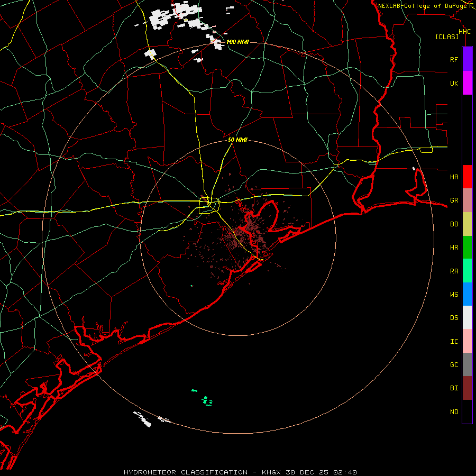Click the IC legend label
The height and width of the screenshot is (476, 476).
click(x=454, y=342)
